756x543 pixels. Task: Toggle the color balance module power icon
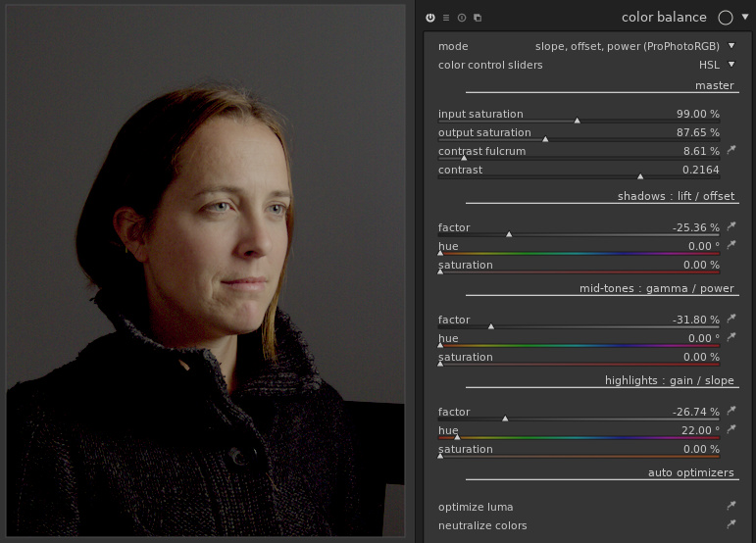(x=430, y=18)
